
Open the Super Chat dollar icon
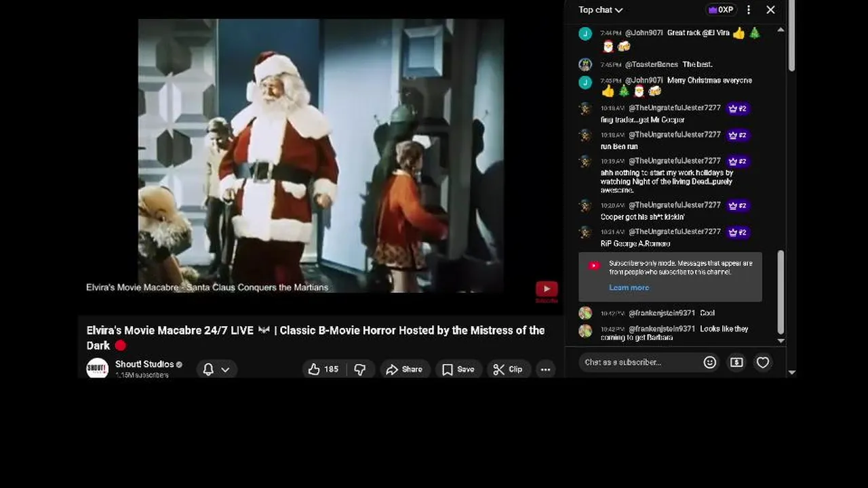tap(736, 363)
